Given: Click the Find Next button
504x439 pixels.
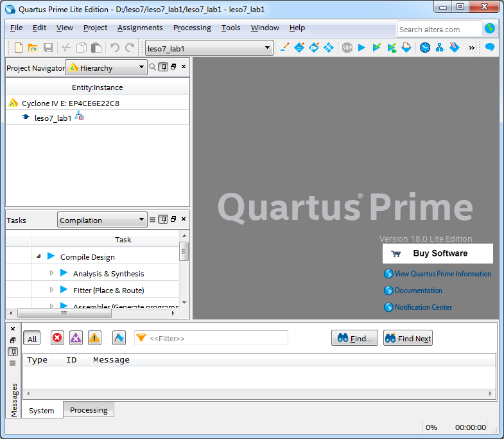Looking at the screenshot, I should click(x=408, y=338).
